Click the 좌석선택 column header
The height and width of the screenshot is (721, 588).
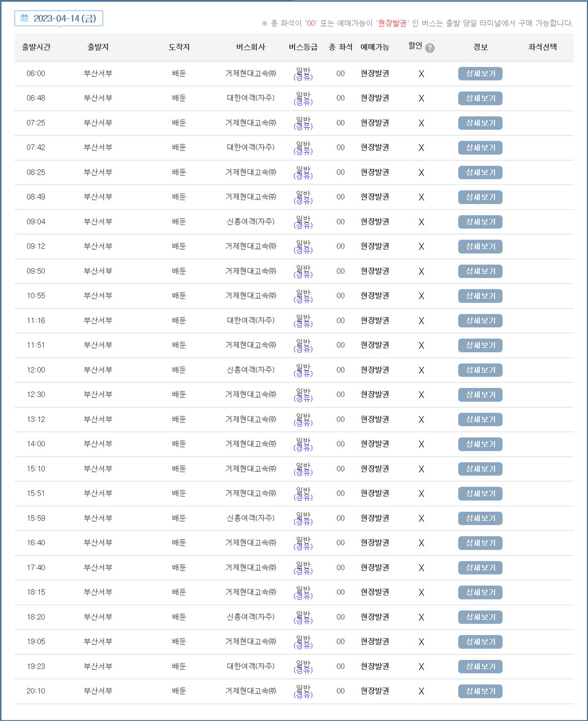pos(543,47)
